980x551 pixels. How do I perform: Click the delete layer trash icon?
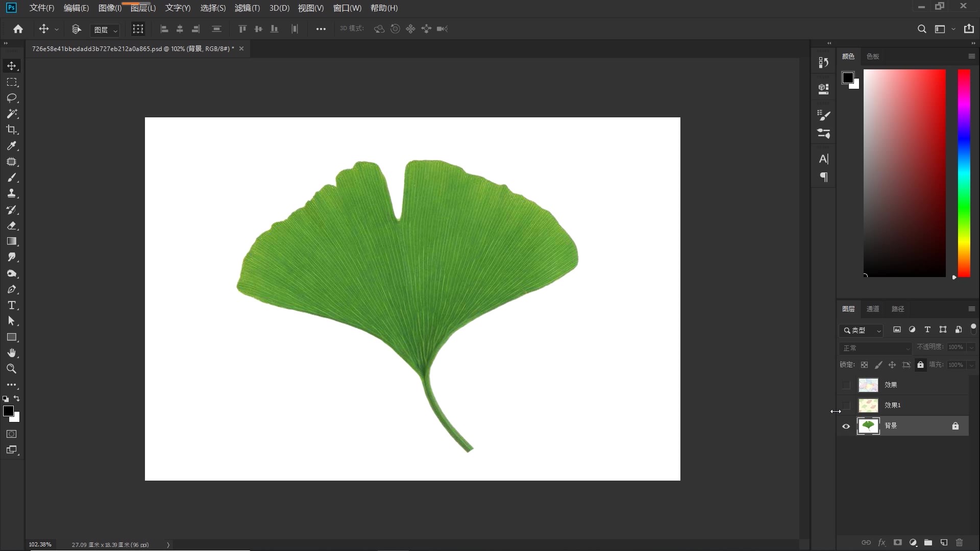959,542
